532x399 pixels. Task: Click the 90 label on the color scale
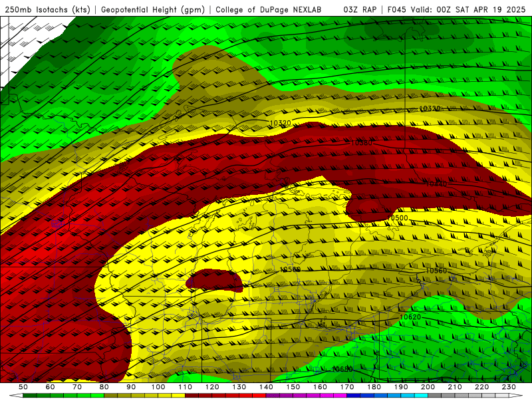(131, 387)
